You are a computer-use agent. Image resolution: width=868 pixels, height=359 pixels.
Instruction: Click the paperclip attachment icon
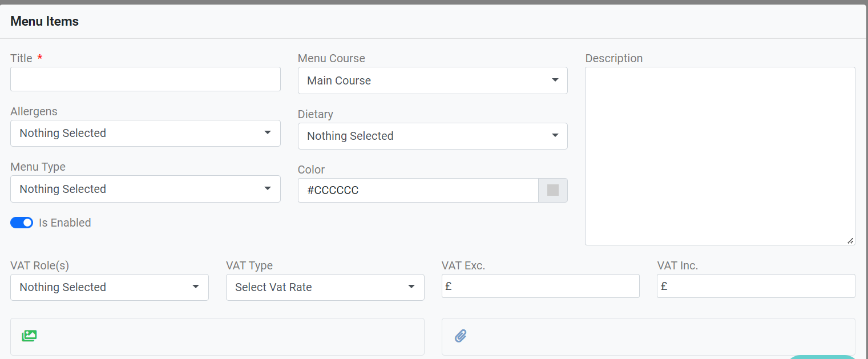pos(461,336)
